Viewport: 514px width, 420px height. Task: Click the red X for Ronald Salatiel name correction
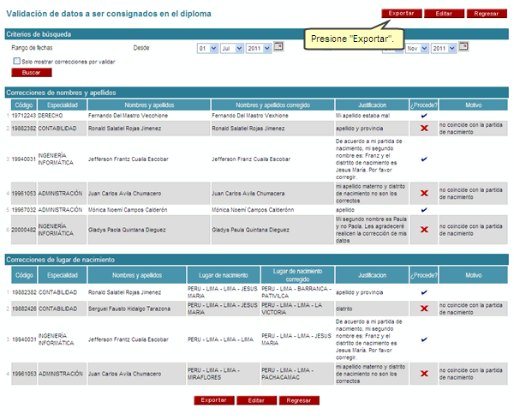tap(424, 129)
